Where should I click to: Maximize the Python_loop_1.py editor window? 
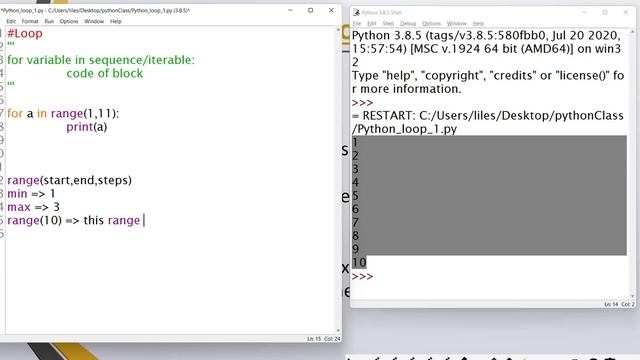click(311, 10)
